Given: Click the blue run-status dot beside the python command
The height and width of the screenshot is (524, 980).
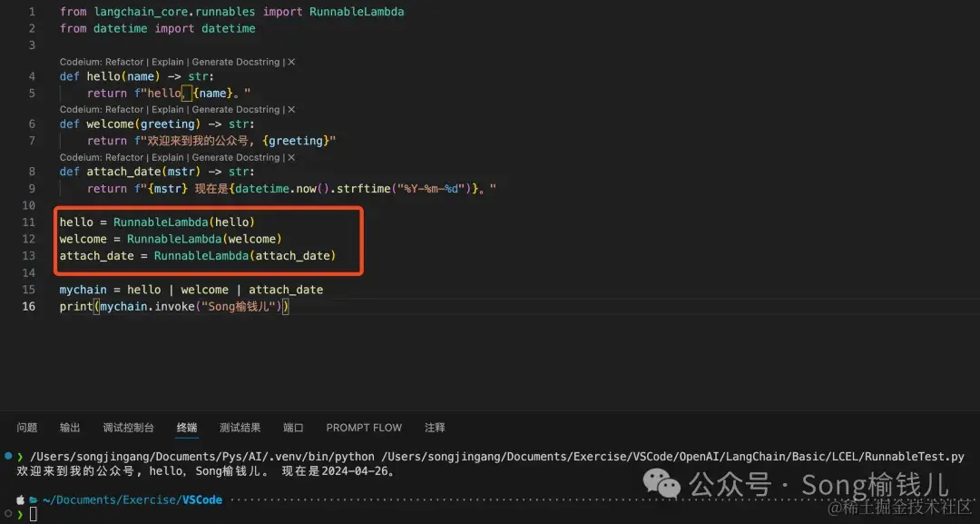Looking at the screenshot, I should click(8, 456).
